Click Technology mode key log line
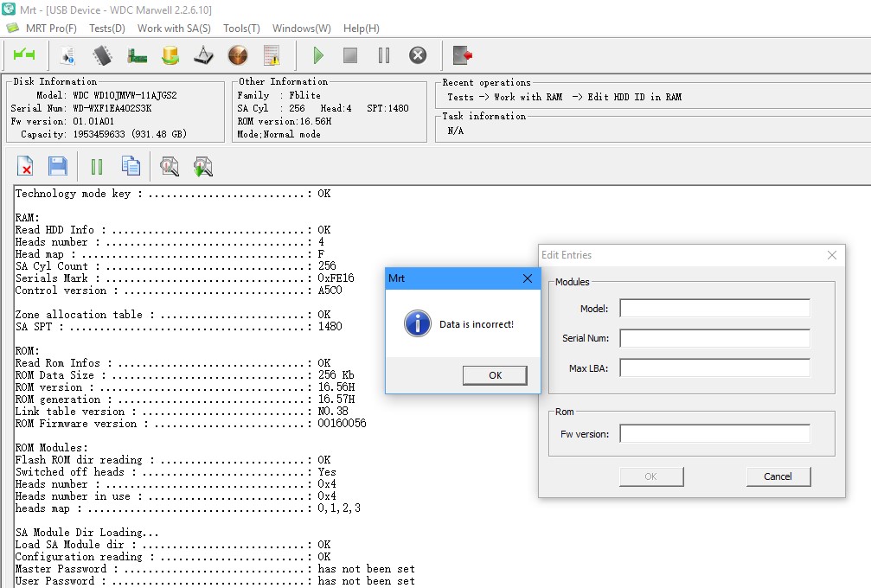Viewport: 871px width, 588px height. (x=173, y=194)
